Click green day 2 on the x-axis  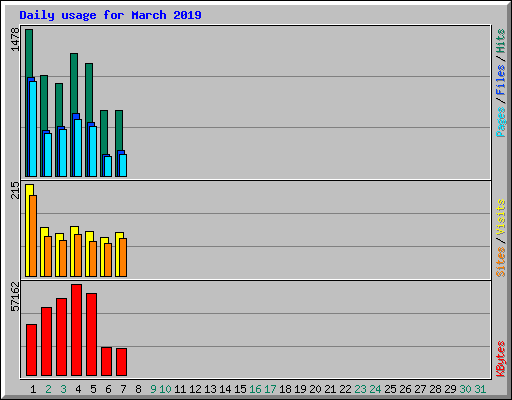click(x=48, y=389)
